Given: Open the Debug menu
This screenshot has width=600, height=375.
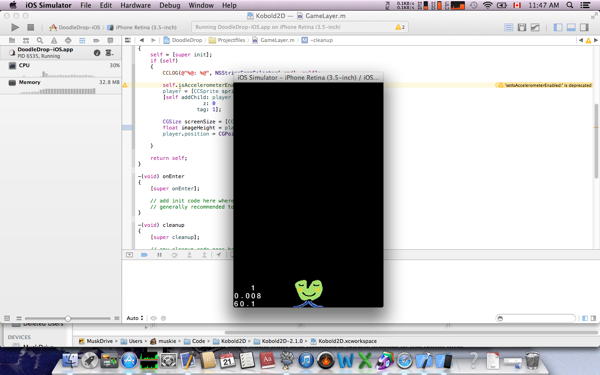Looking at the screenshot, I should point(170,5).
